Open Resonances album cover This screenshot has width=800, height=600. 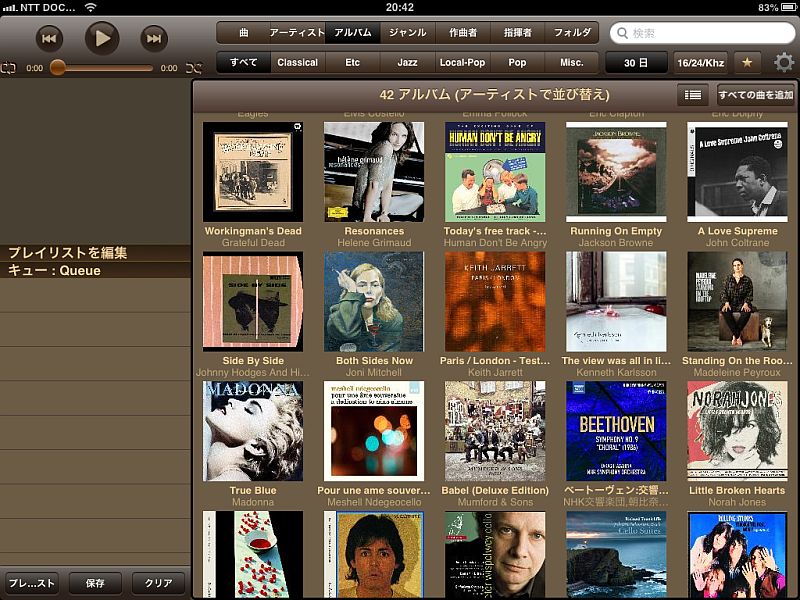[x=374, y=172]
